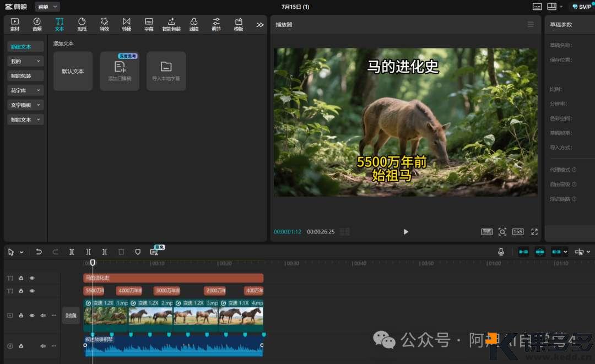Screen dimensions: 595x364
Task: Open the player panel hamburger menu
Action: click(x=531, y=24)
